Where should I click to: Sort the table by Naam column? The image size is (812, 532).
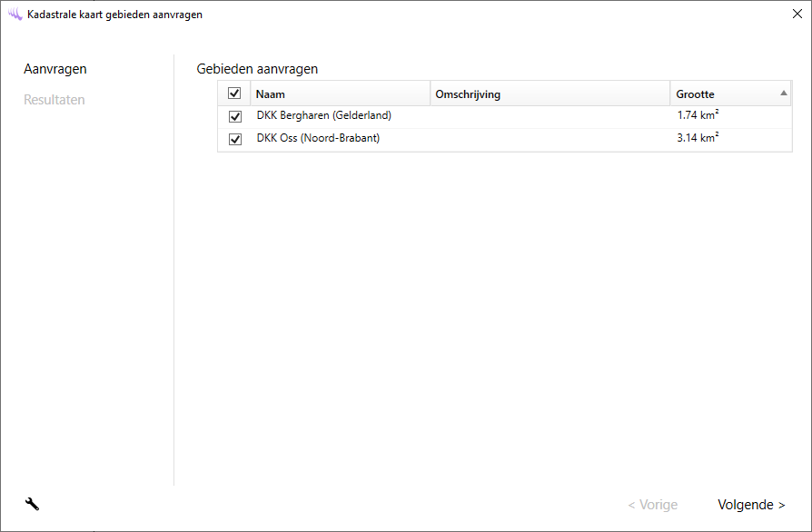[x=271, y=94]
